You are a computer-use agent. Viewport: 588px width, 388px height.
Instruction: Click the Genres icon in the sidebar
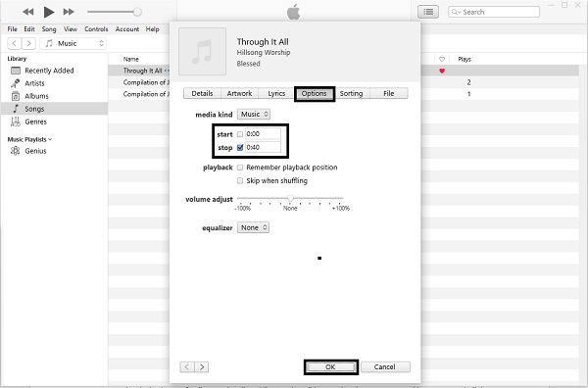(x=16, y=121)
